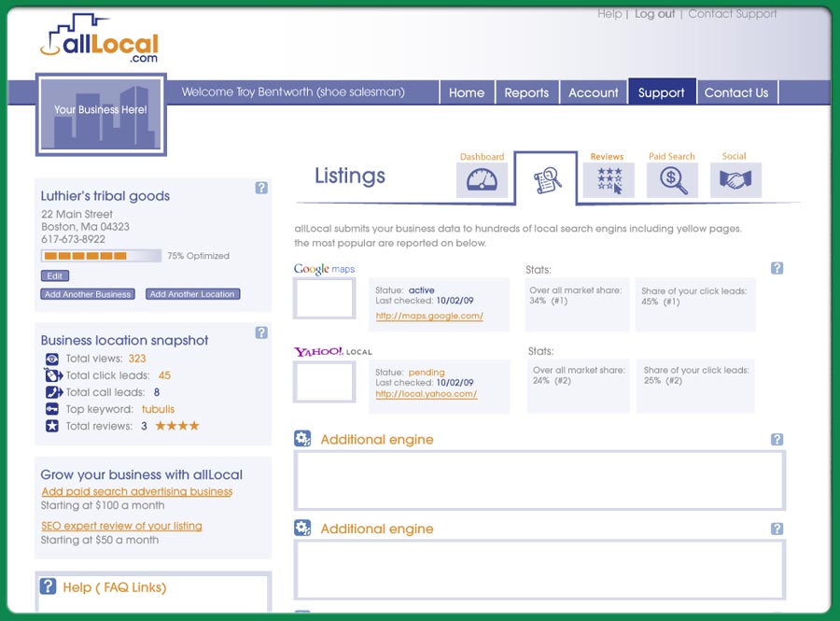
Task: Click the allLocal.com logo
Action: click(x=100, y=40)
